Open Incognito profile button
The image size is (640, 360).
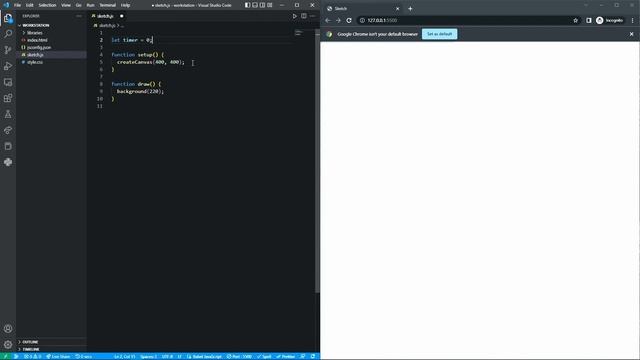pos(610,20)
